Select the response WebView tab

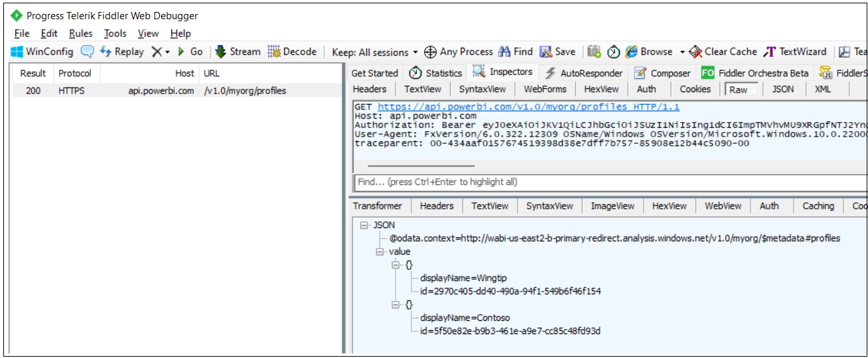[x=723, y=206]
